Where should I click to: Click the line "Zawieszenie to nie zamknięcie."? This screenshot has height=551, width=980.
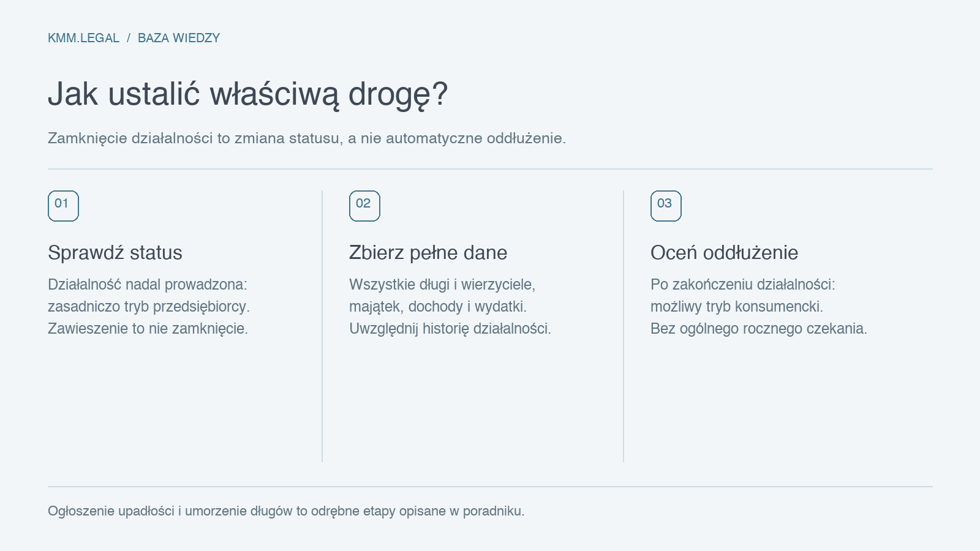click(x=148, y=329)
